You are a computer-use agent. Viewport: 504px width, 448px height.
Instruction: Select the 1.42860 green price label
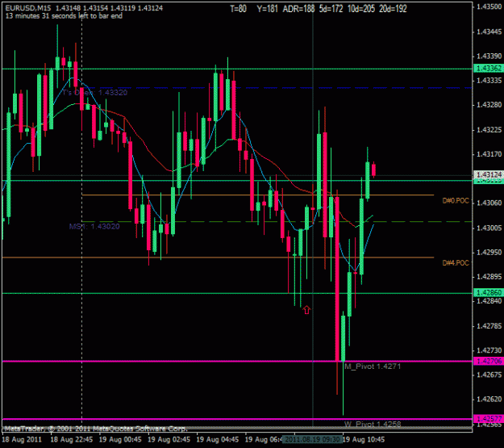point(488,292)
